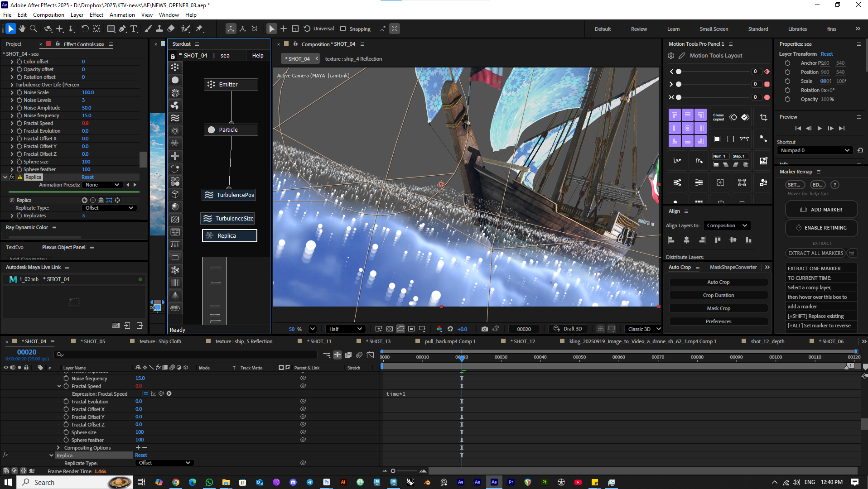Open WhatsApp from the taskbar
Viewport: 868px width, 489px height.
209,482
